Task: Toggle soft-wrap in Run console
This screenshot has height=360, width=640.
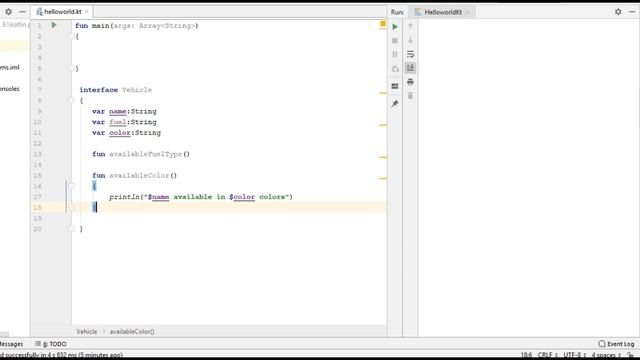Action: pyautogui.click(x=410, y=54)
